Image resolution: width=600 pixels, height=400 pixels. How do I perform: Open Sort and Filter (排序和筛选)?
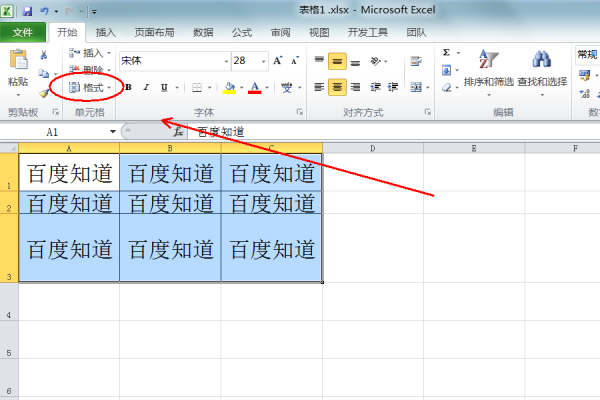click(489, 72)
